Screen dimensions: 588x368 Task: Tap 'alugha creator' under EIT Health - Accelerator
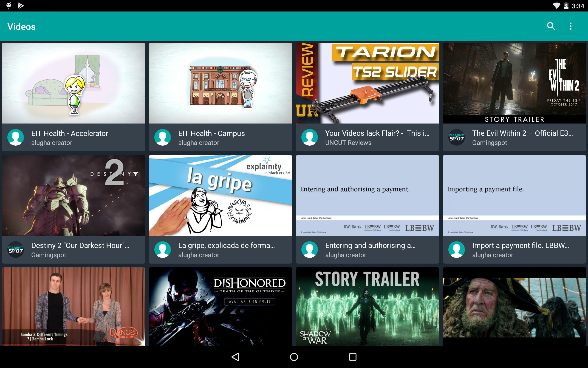(51, 143)
